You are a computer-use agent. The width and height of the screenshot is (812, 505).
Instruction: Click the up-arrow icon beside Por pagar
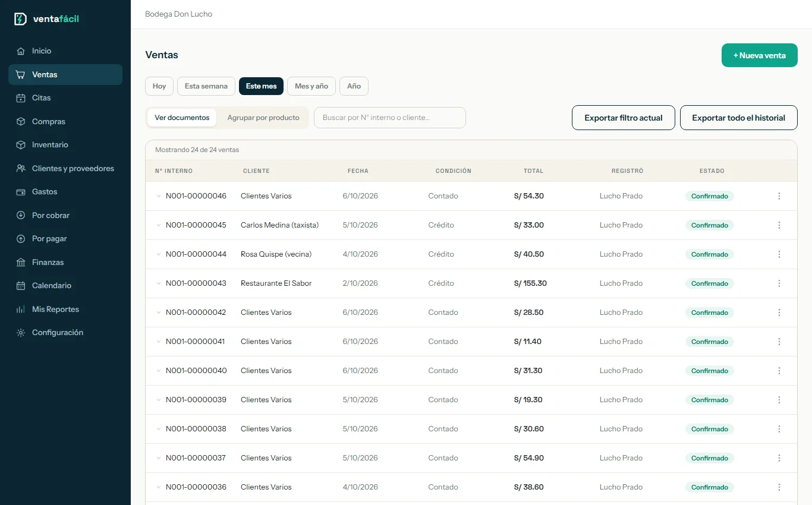pos(21,239)
